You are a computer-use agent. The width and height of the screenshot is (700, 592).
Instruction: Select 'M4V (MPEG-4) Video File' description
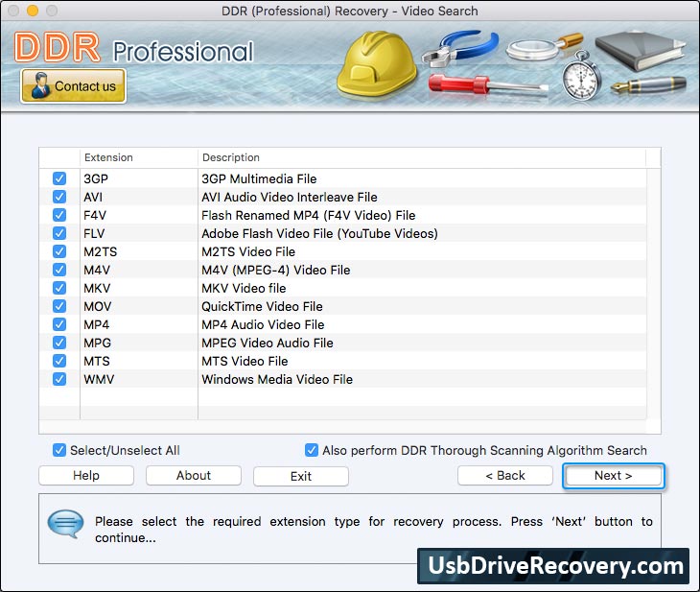pyautogui.click(x=276, y=270)
